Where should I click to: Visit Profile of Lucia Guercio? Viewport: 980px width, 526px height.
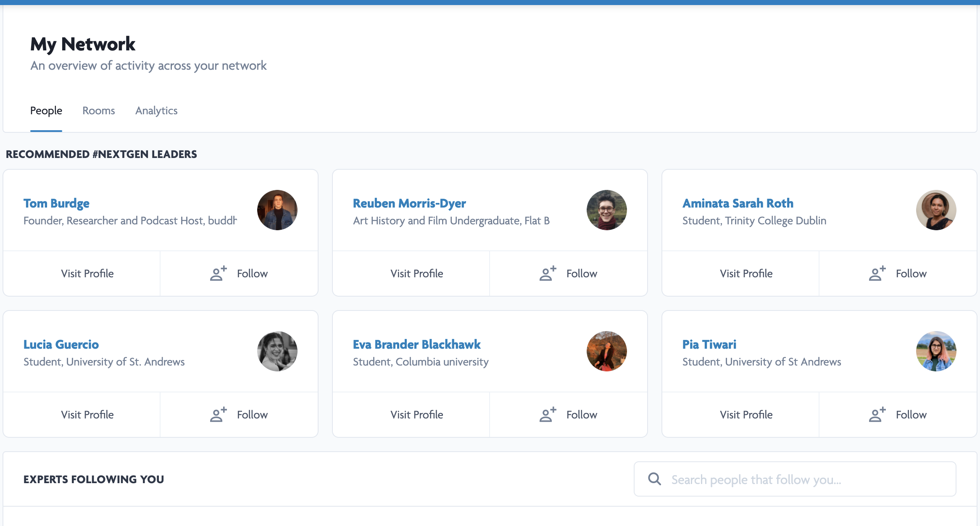(x=87, y=415)
